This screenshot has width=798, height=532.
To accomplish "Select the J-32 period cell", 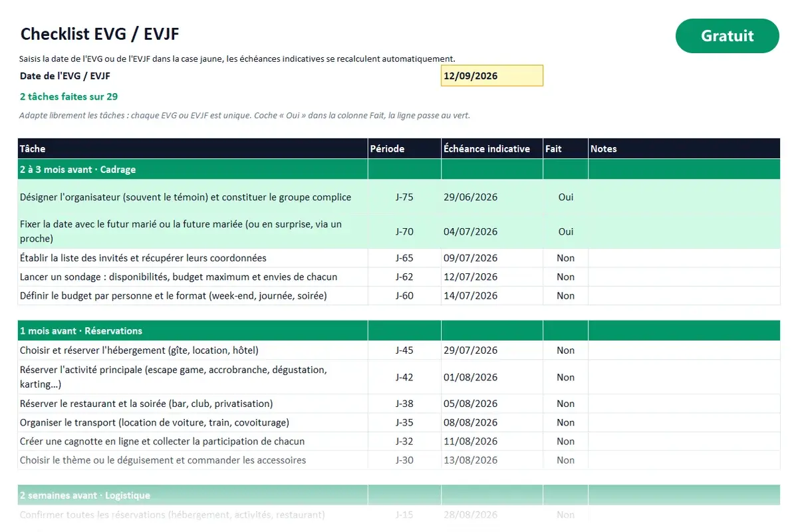I will (x=404, y=441).
